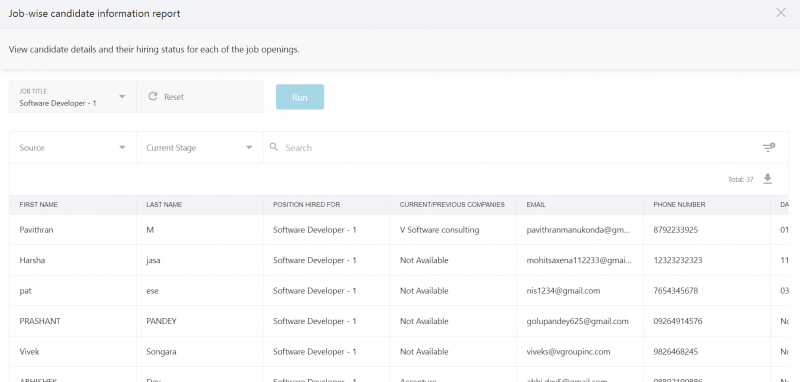Click the search magnifier icon
The image size is (800, 382).
point(274,147)
